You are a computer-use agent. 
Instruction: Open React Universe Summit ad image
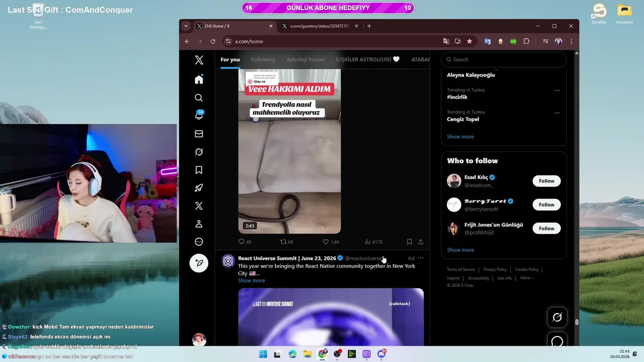coord(331,317)
